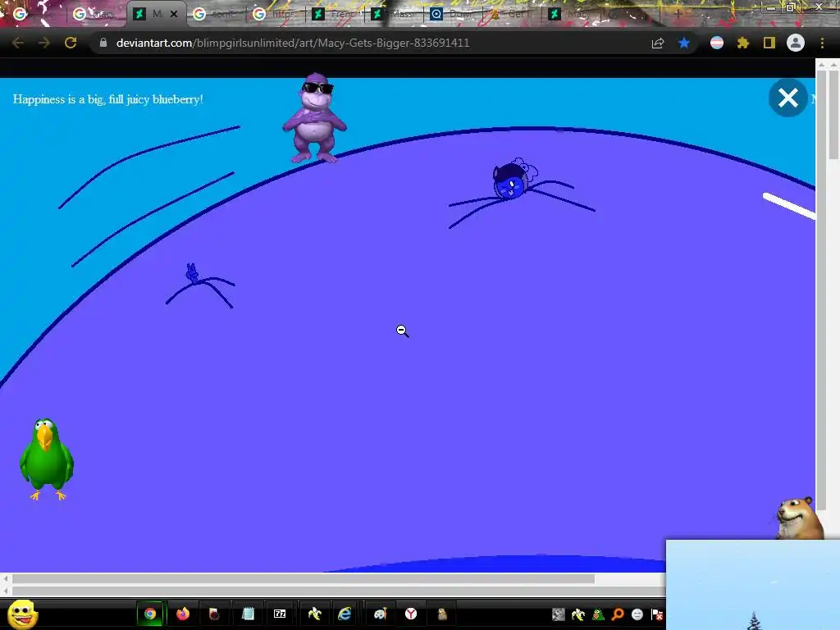Switch to the 'Down' tab
The height and width of the screenshot is (630, 840).
click(453, 14)
